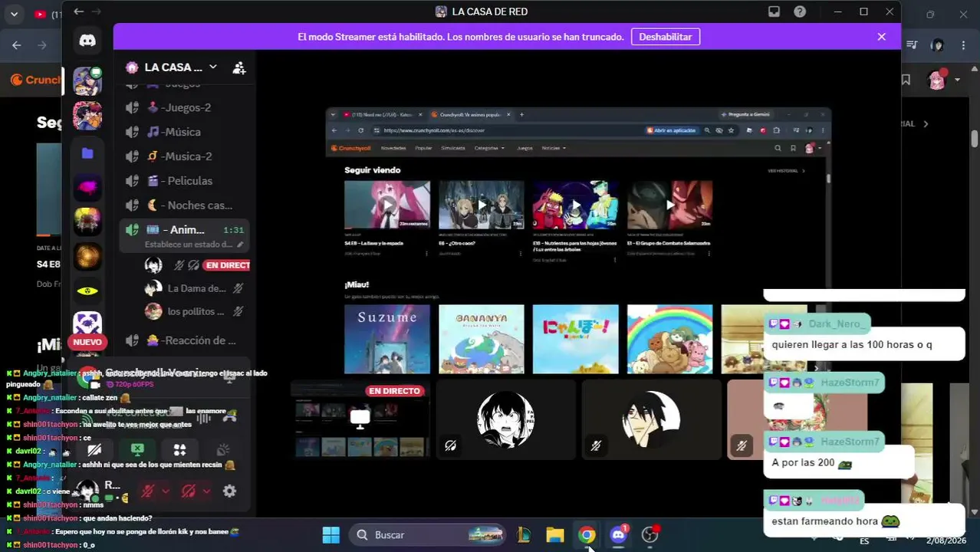Switch to Google Chrome on the taskbar

(x=587, y=534)
